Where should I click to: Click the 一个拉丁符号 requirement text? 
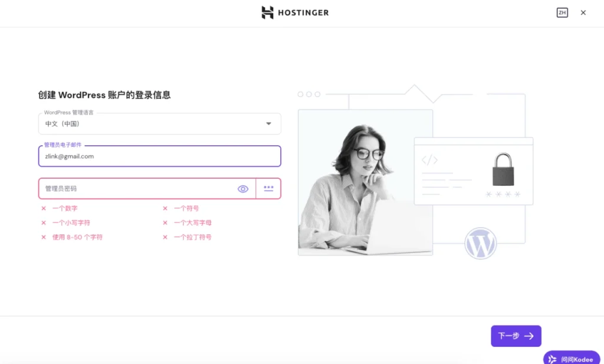point(193,237)
